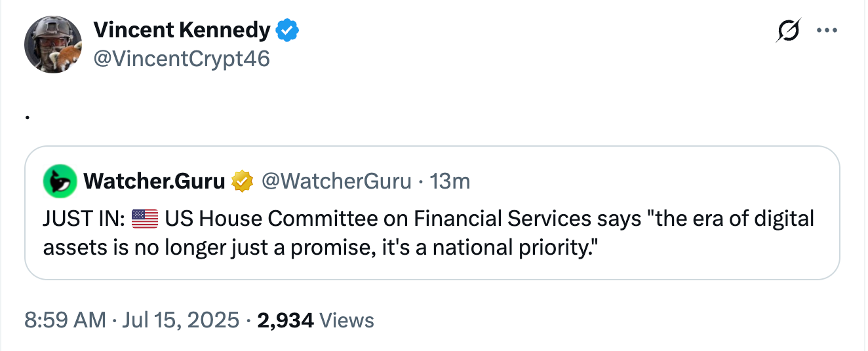This screenshot has height=351, width=868.
Task: Click the 8:59 AM post time
Action: [x=65, y=320]
